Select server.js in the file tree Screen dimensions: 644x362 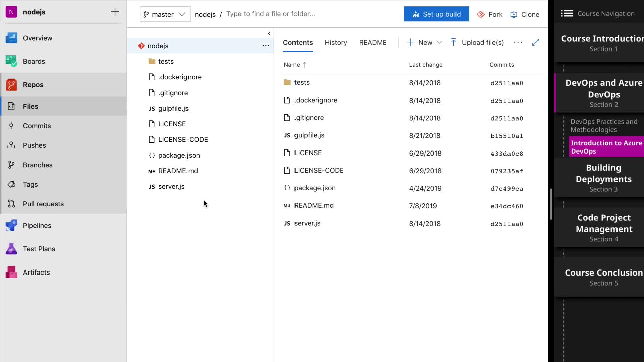click(x=171, y=186)
